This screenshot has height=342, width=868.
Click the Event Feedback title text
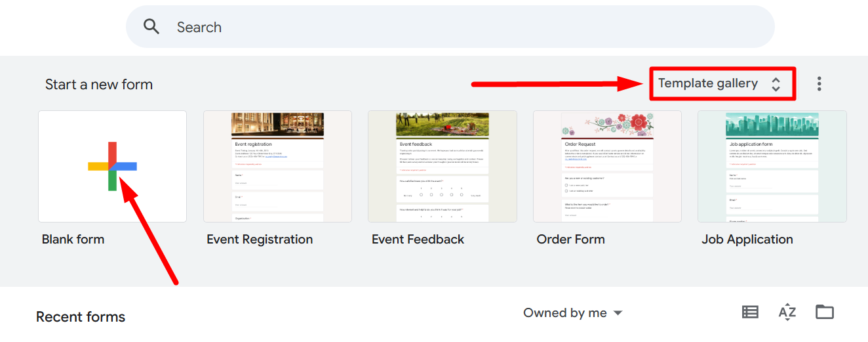418,240
